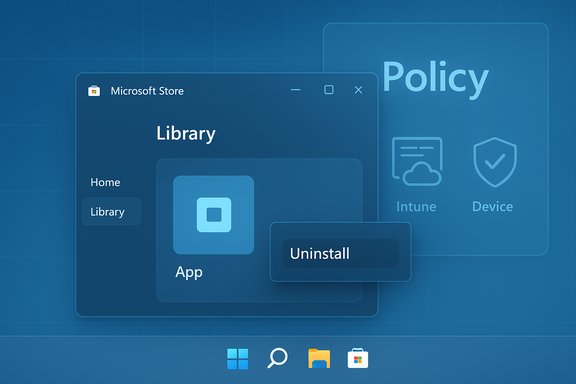The height and width of the screenshot is (384, 576).
Task: Select the Library sidebar item
Action: click(111, 212)
